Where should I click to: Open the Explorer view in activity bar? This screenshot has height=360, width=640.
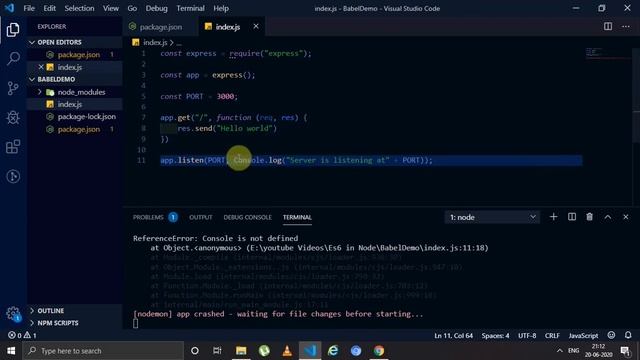click(13, 30)
